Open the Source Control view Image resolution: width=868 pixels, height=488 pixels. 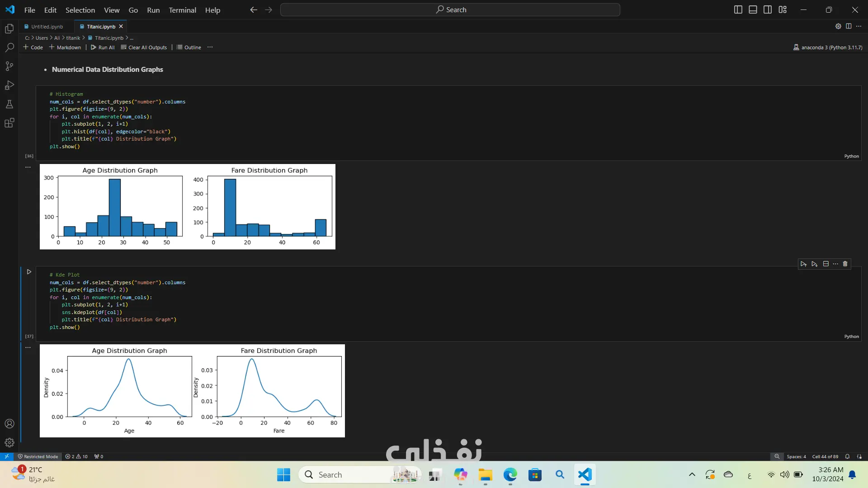pos(9,66)
